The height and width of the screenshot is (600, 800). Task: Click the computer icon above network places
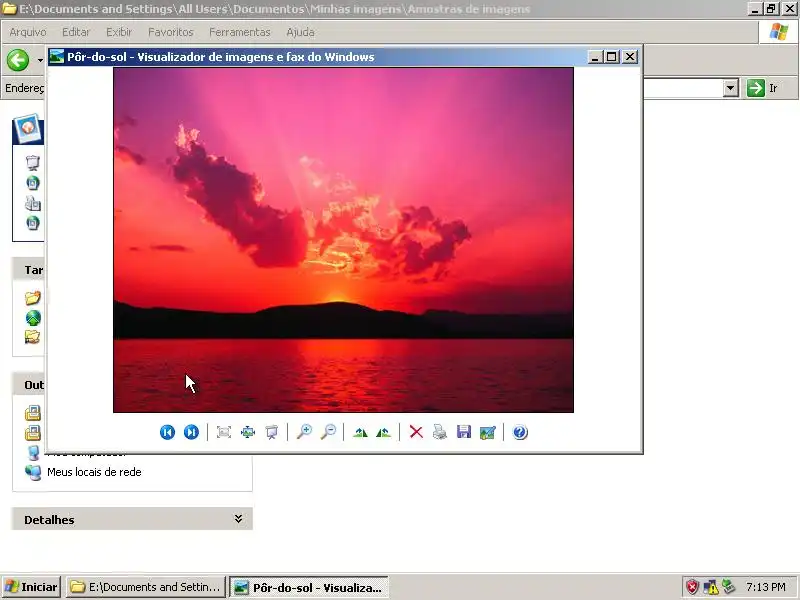click(33, 453)
